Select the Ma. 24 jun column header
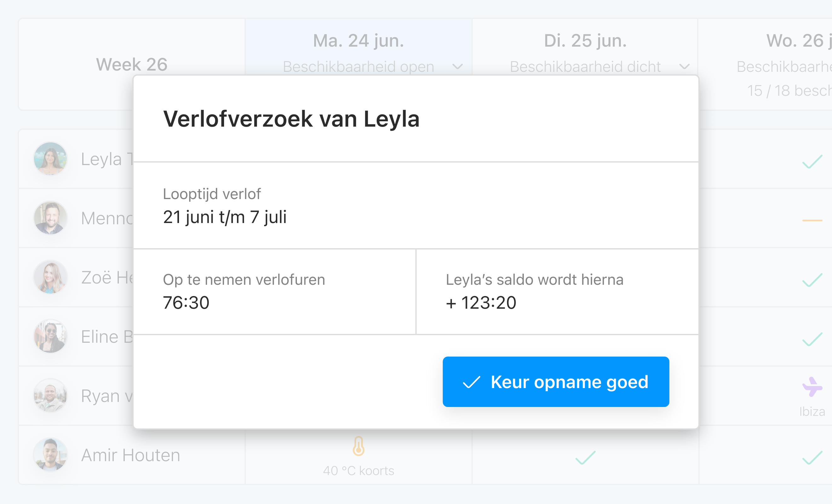The width and height of the screenshot is (832, 504). pyautogui.click(x=358, y=41)
